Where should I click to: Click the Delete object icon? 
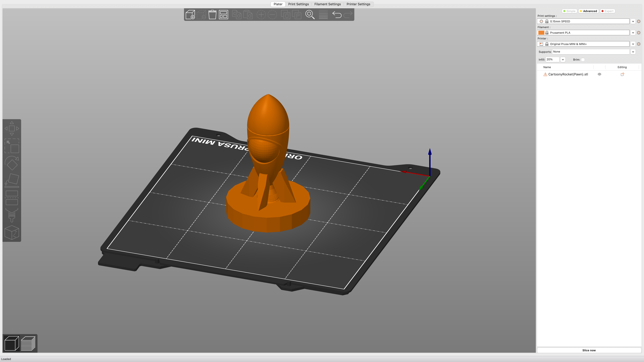202,14
